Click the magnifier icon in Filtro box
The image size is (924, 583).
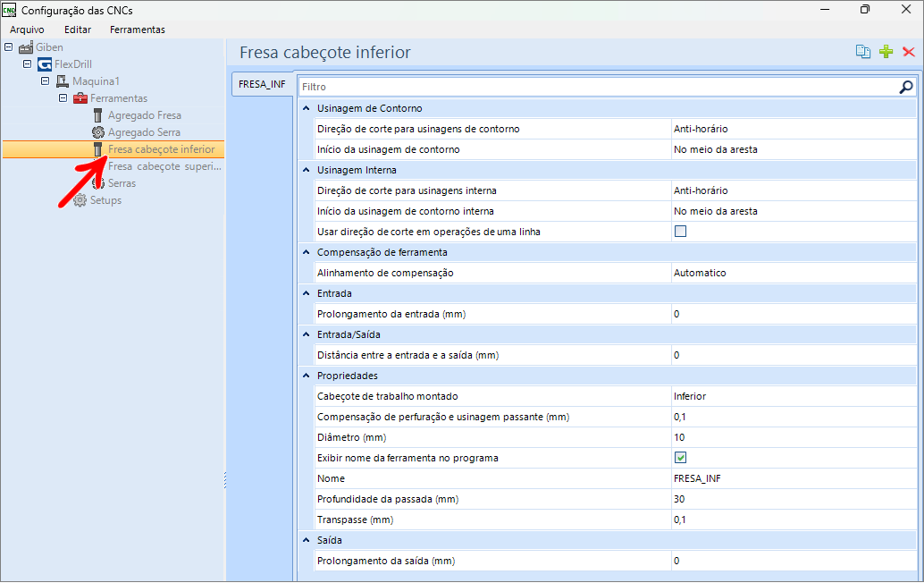tap(906, 87)
